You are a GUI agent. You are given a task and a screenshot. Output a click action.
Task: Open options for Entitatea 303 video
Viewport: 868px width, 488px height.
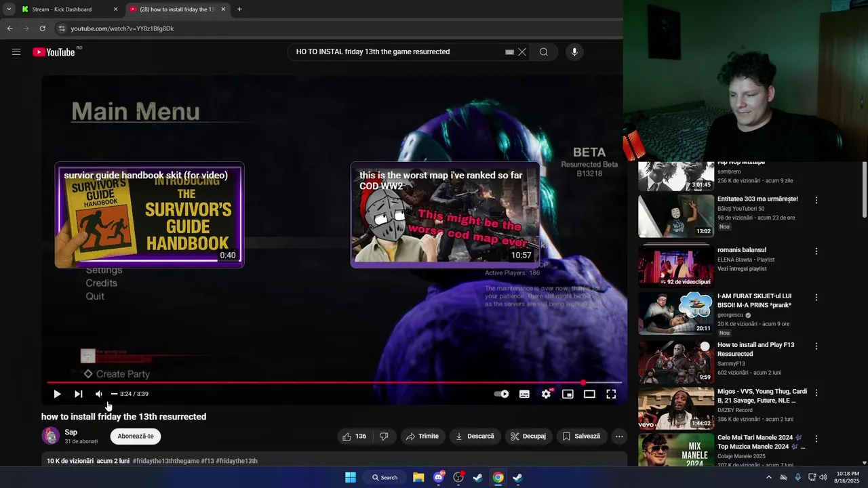coord(816,200)
